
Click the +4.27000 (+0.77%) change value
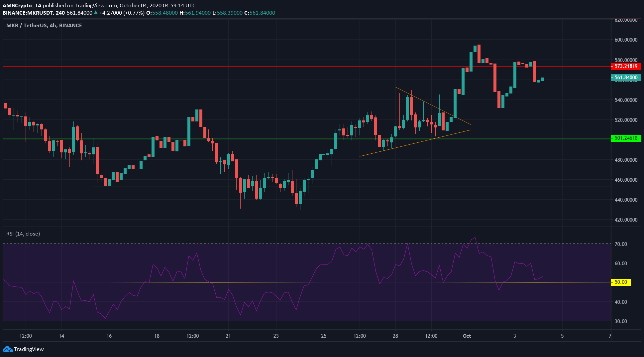(x=122, y=13)
